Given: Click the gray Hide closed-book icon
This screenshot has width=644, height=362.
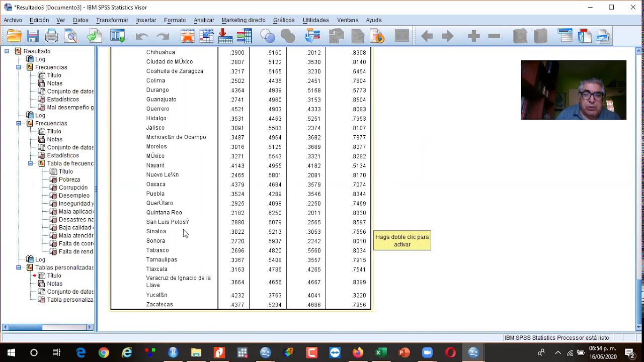Looking at the screenshot, I should coord(540,36).
